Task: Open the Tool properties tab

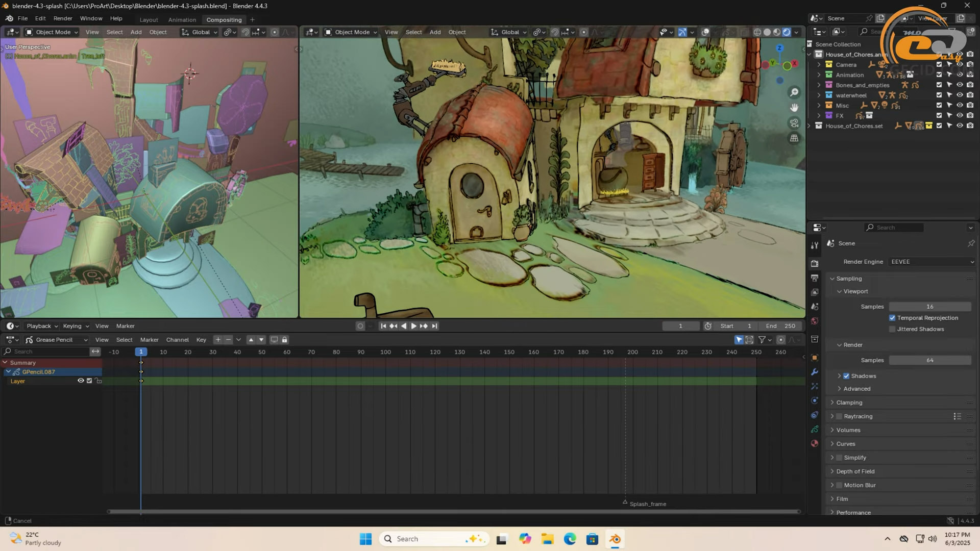Action: (x=815, y=245)
